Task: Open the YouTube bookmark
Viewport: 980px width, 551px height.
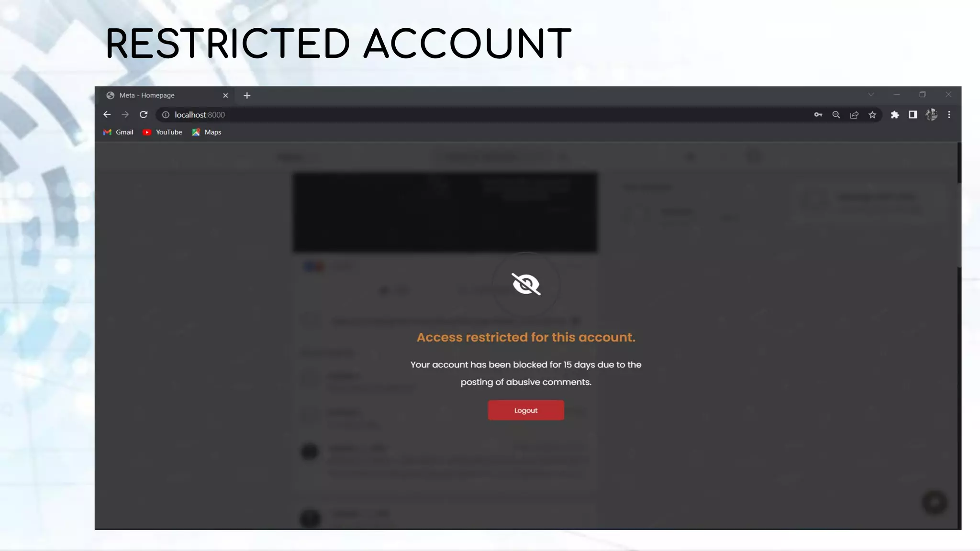Action: point(162,132)
